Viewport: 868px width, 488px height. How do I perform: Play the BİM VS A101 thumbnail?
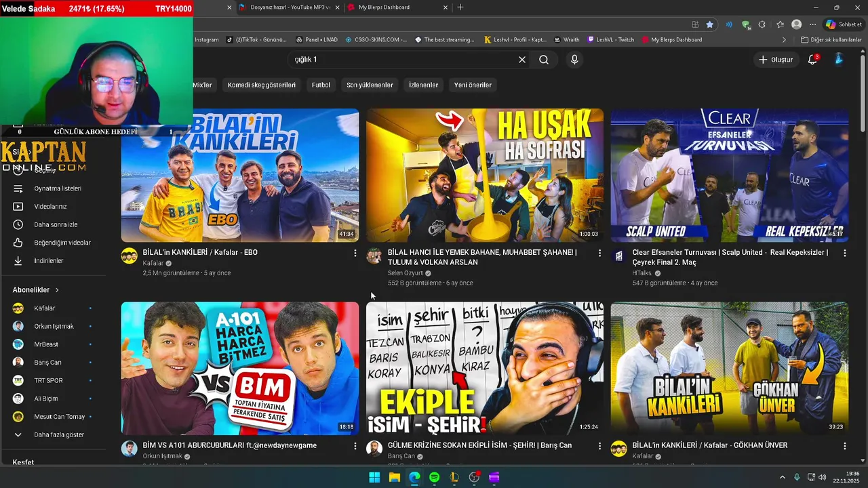tap(240, 368)
